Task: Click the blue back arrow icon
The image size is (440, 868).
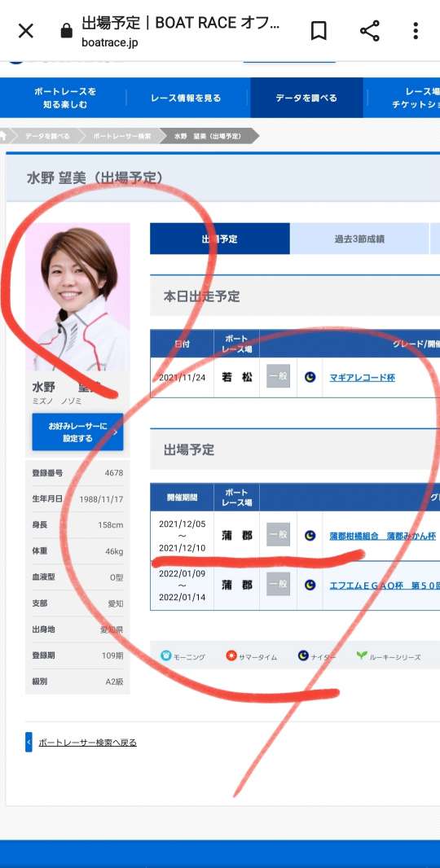Action: click(29, 742)
